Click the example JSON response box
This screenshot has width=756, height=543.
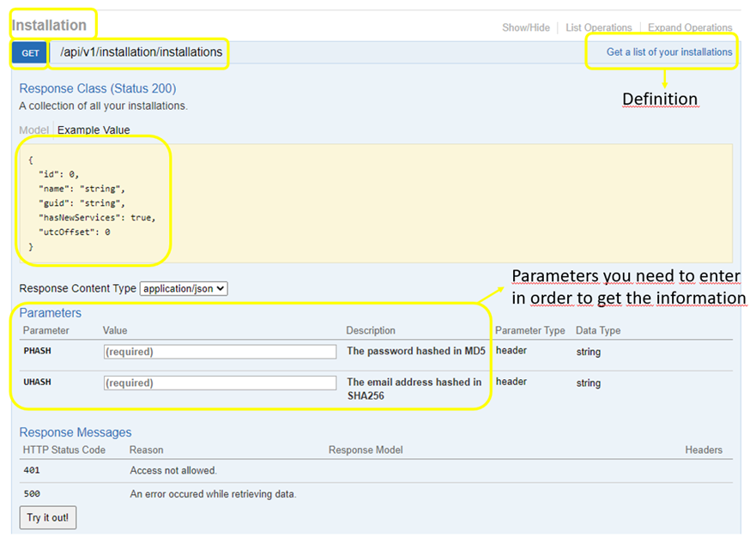376,202
